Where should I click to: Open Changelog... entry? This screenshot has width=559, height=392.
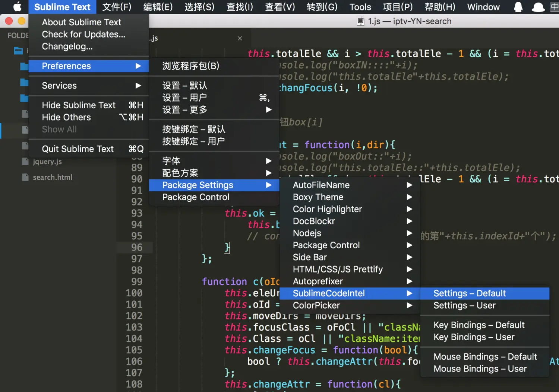[x=89, y=47]
